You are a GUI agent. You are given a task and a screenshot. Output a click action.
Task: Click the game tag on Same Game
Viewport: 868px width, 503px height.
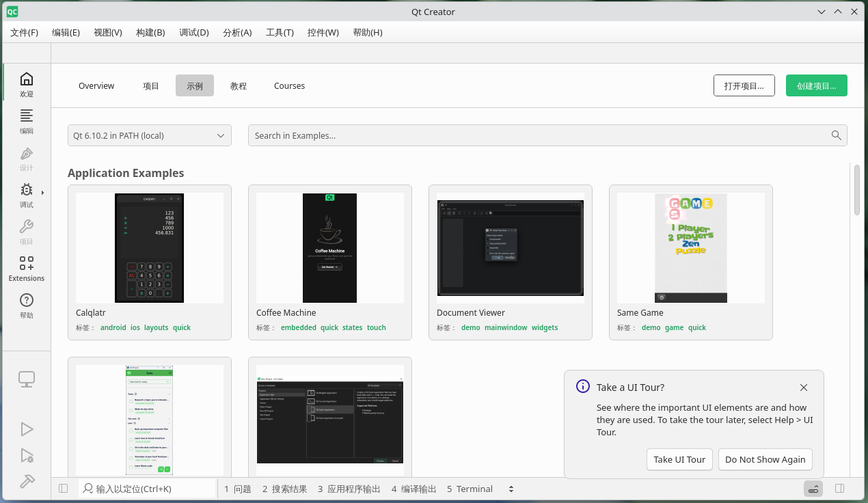(x=675, y=327)
